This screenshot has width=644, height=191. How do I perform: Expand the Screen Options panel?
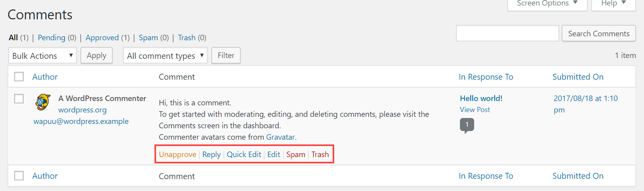pos(547,4)
